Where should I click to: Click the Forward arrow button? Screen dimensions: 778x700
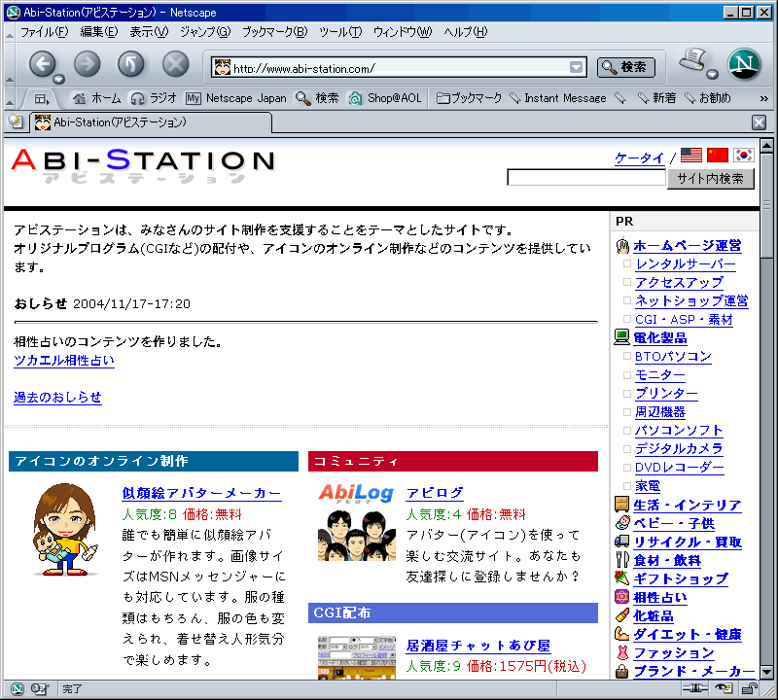point(87,64)
